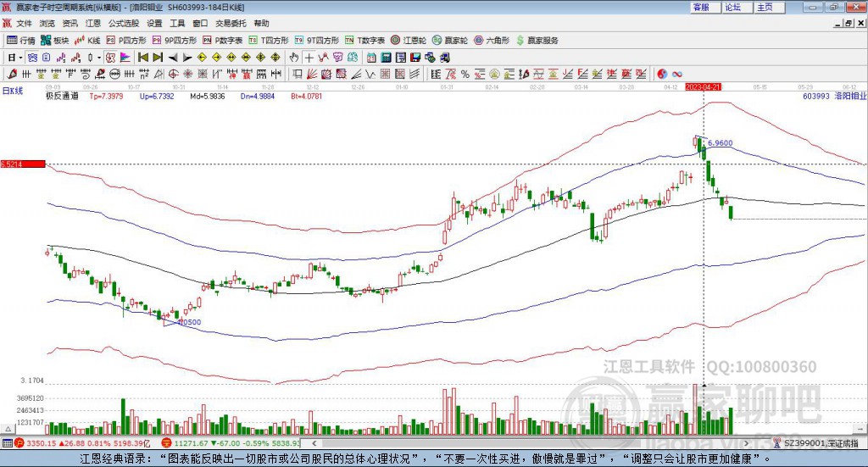Open the 文件 menu
The width and height of the screenshot is (868, 467).
24,23
